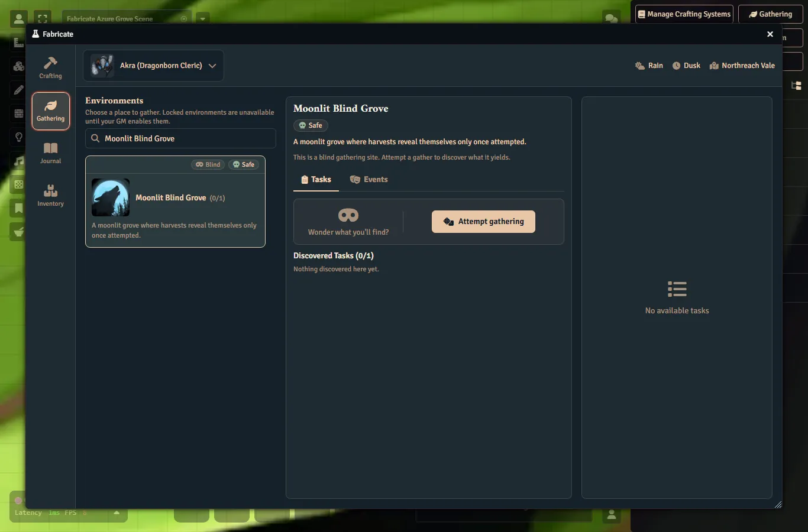Click the blind gathering site description text

point(402,157)
